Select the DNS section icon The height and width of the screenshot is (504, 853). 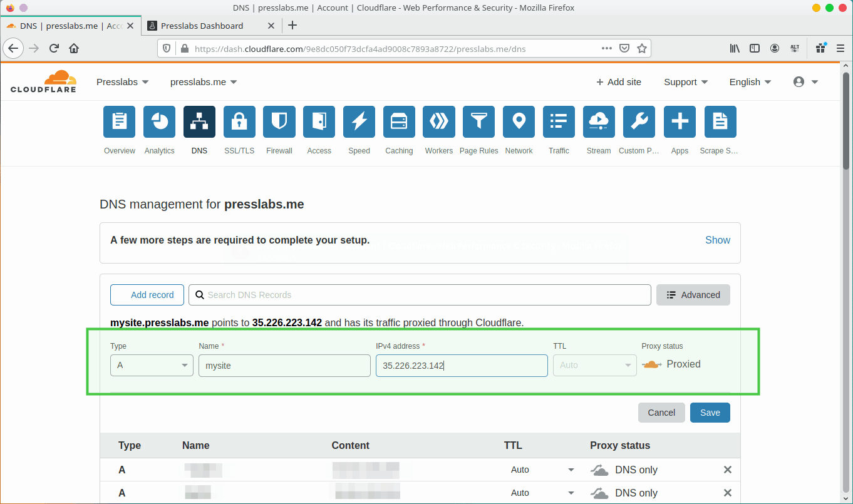pyautogui.click(x=199, y=121)
